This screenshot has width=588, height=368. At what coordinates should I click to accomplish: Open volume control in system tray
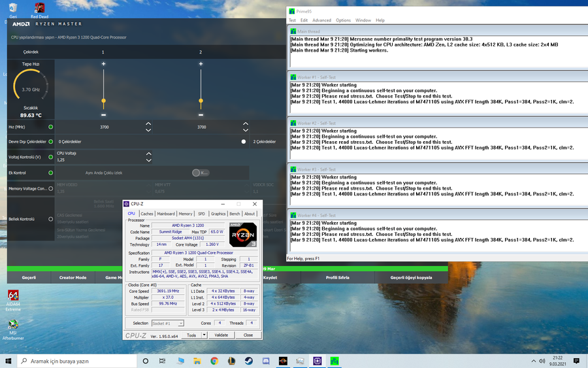click(x=542, y=361)
